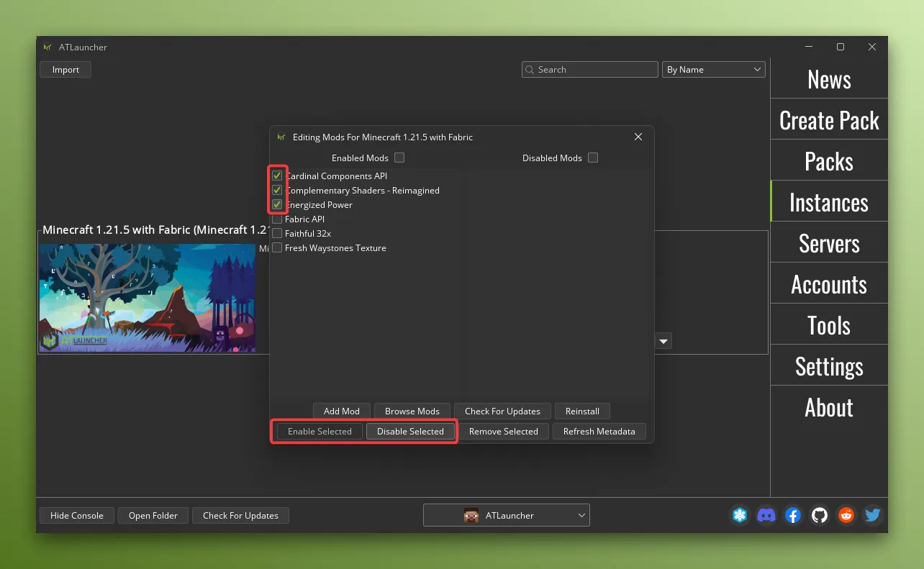
Task: Click the magnifier icon in the search field
Action: click(531, 69)
